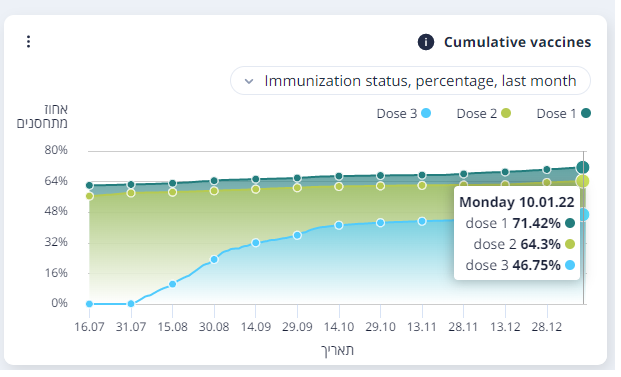The image size is (621, 377).
Task: Click Dose 3 data point at 31.07
Action: tap(131, 304)
